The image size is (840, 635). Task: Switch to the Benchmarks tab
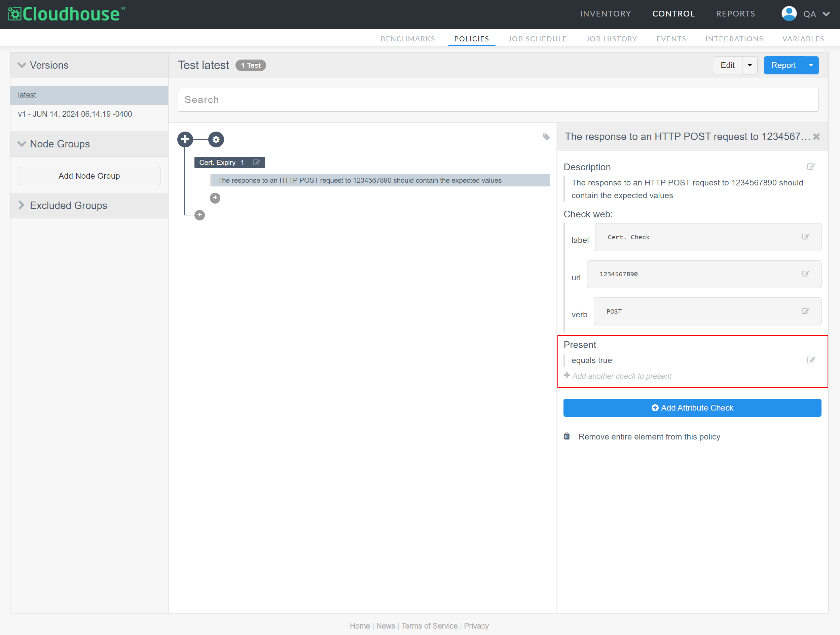[407, 39]
